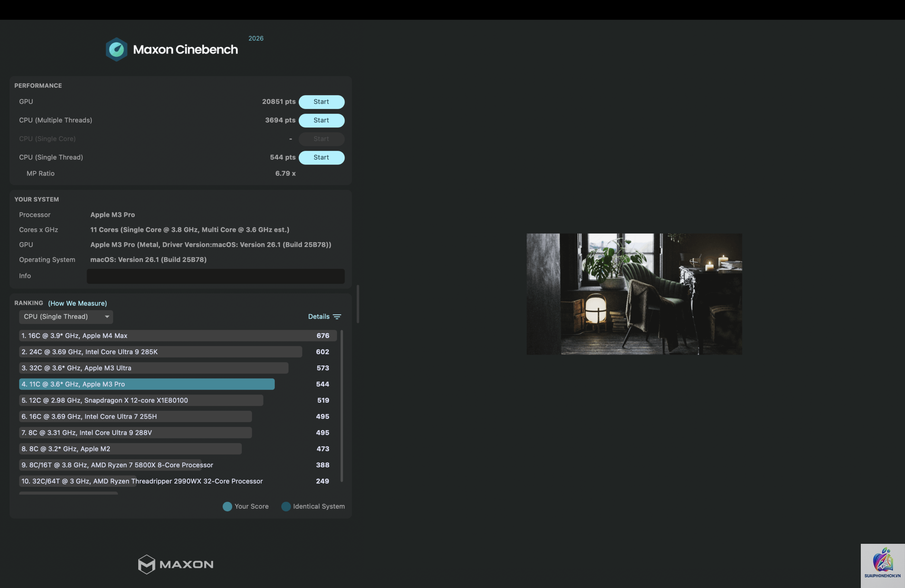Select the Snapdragon X 12-core X1E80100 row

tap(177, 400)
